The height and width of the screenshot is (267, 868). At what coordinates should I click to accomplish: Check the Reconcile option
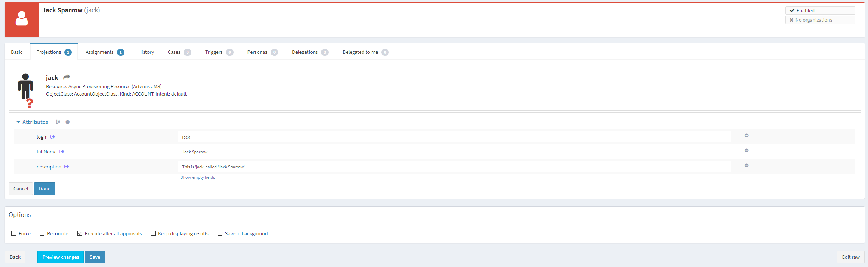42,233
